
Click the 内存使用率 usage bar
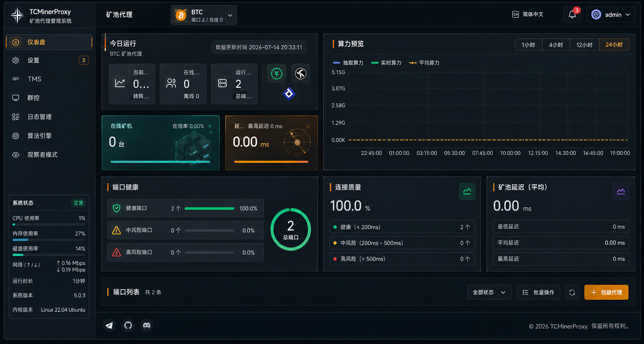tap(49, 239)
